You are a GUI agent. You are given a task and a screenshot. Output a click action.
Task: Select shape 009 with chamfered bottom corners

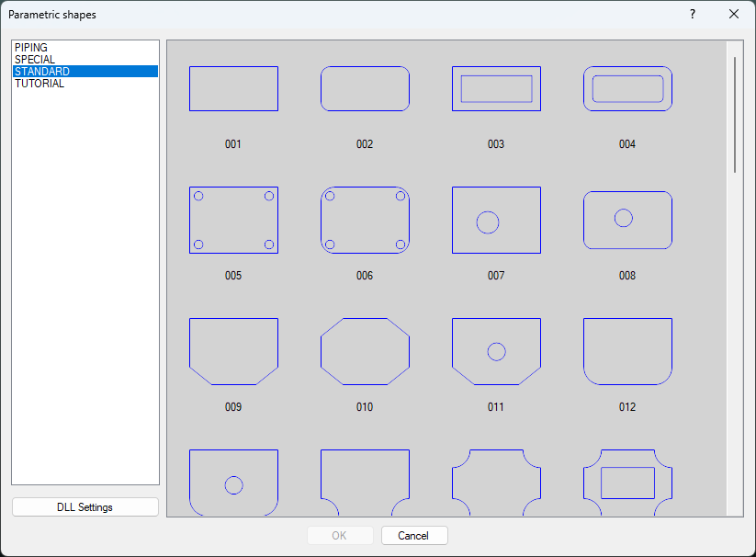(x=233, y=350)
